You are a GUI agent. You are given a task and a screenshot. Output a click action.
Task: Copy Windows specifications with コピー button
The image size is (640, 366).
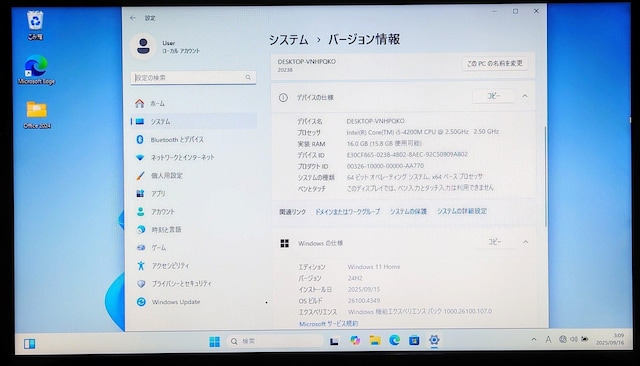click(x=495, y=242)
